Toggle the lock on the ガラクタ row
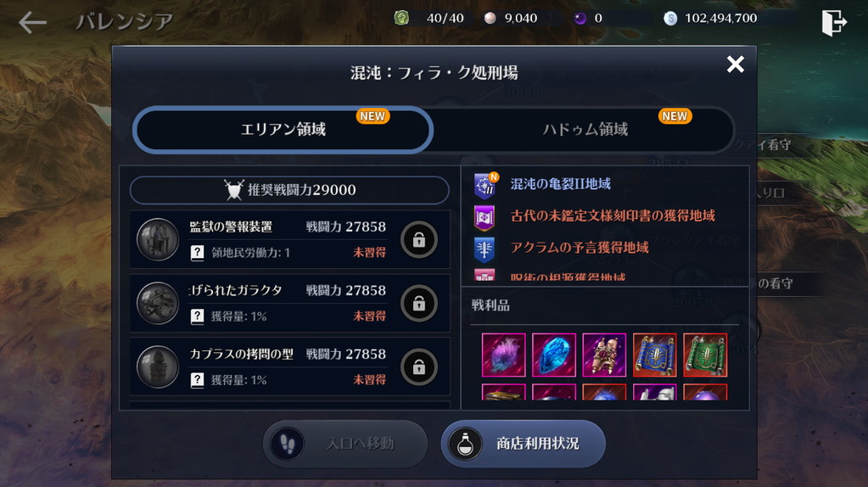Viewport: 868px width, 487px height. coord(419,303)
